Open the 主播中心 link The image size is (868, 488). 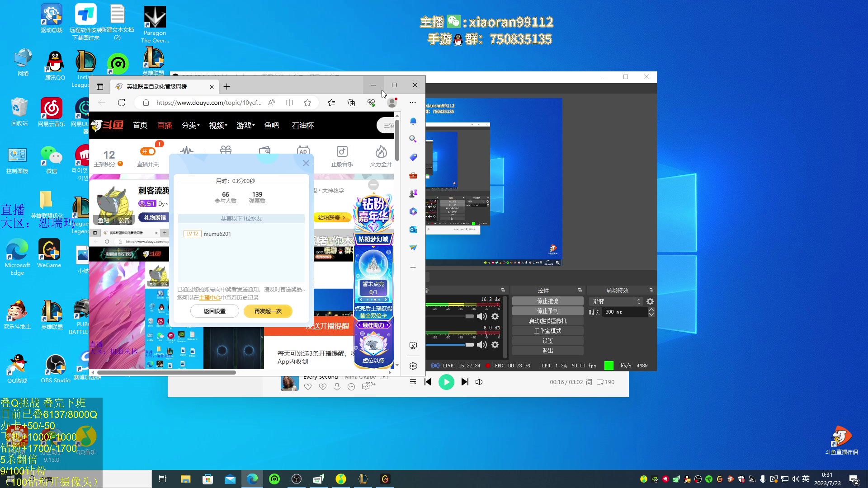click(210, 298)
